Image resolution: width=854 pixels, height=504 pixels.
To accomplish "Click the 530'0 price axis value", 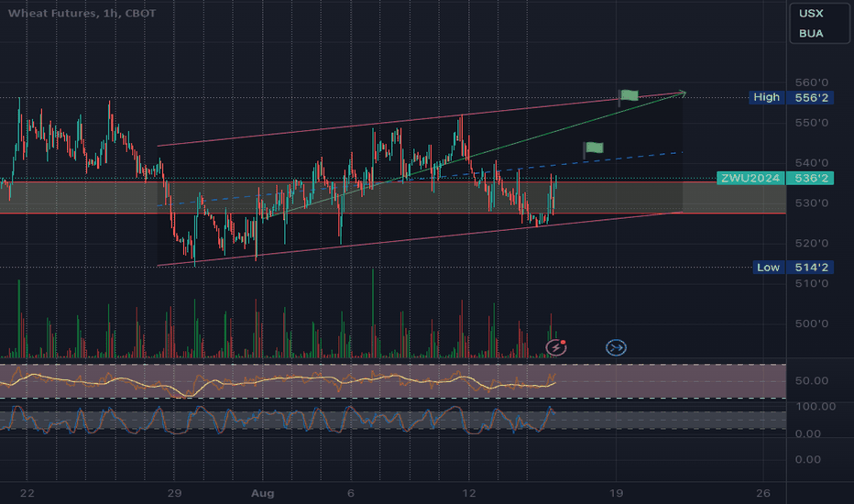I will click(812, 203).
